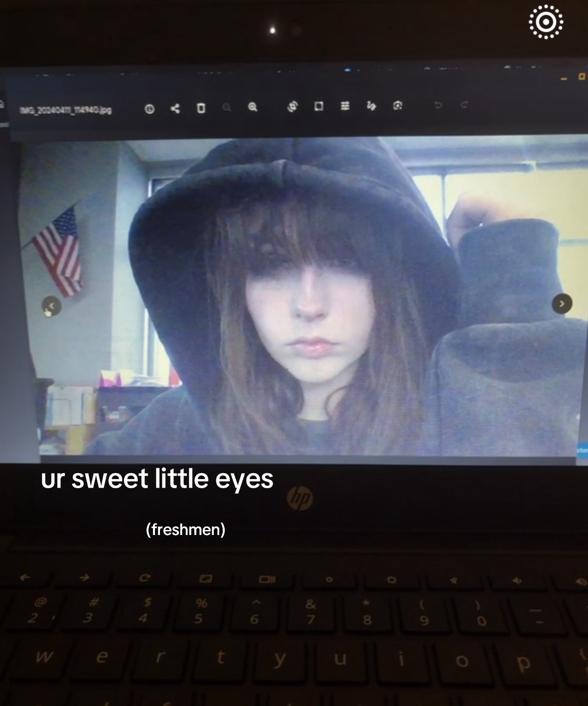The height and width of the screenshot is (706, 588).
Task: Tap the circular dotted icon at top right
Action: pyautogui.click(x=546, y=22)
